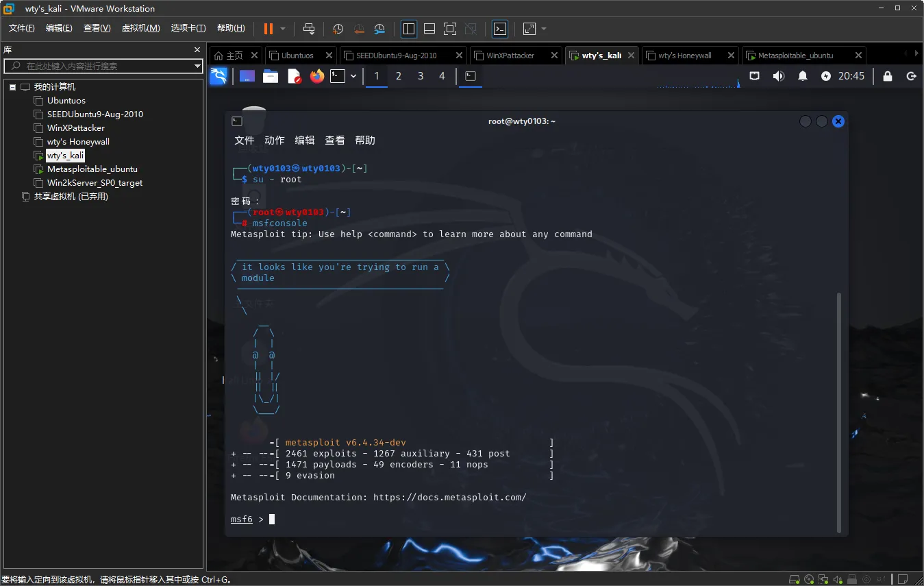
Task: Enter full screen mode
Action: [450, 29]
